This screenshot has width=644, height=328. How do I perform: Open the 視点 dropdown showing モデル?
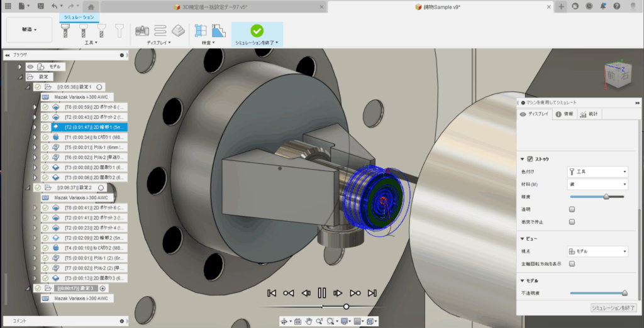click(597, 251)
